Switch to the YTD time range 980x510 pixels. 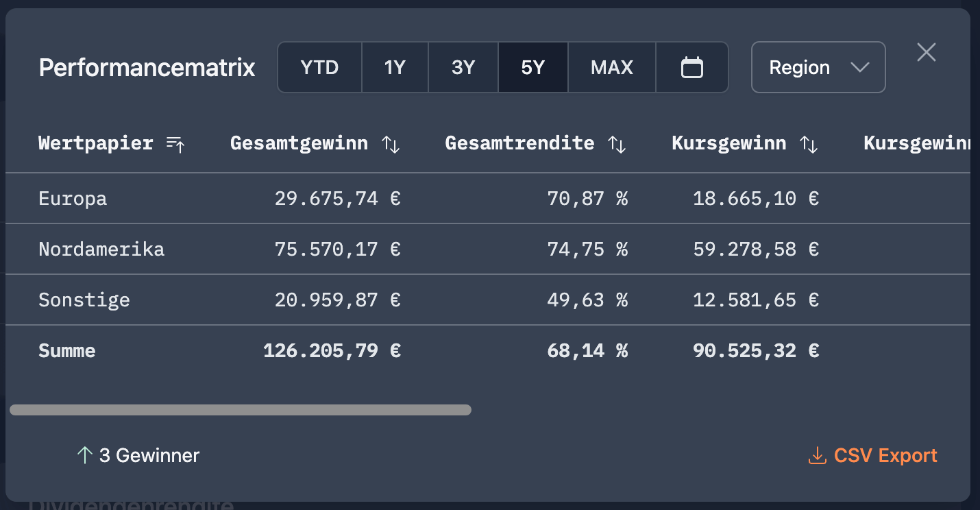click(x=319, y=66)
